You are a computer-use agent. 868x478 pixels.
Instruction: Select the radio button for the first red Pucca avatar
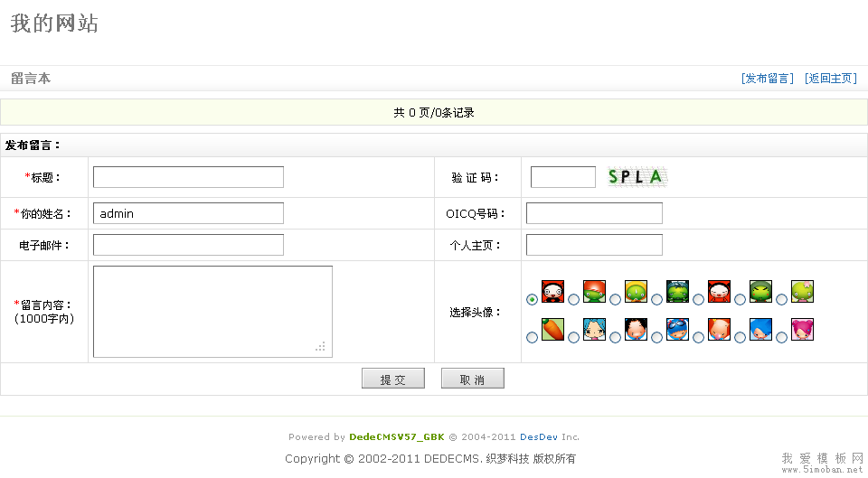pyautogui.click(x=532, y=299)
